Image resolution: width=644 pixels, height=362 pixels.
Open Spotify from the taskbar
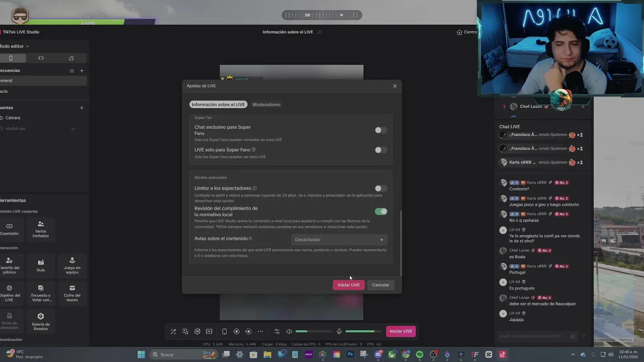(x=420, y=354)
